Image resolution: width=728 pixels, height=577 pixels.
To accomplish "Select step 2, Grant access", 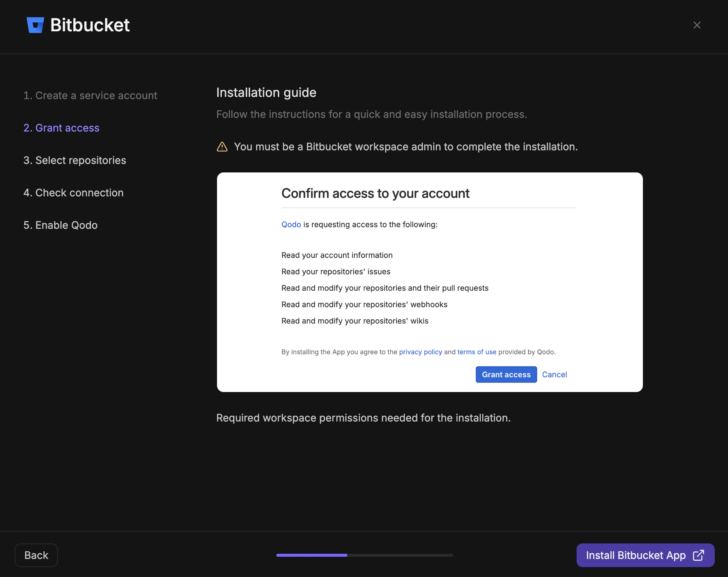I will tap(61, 128).
